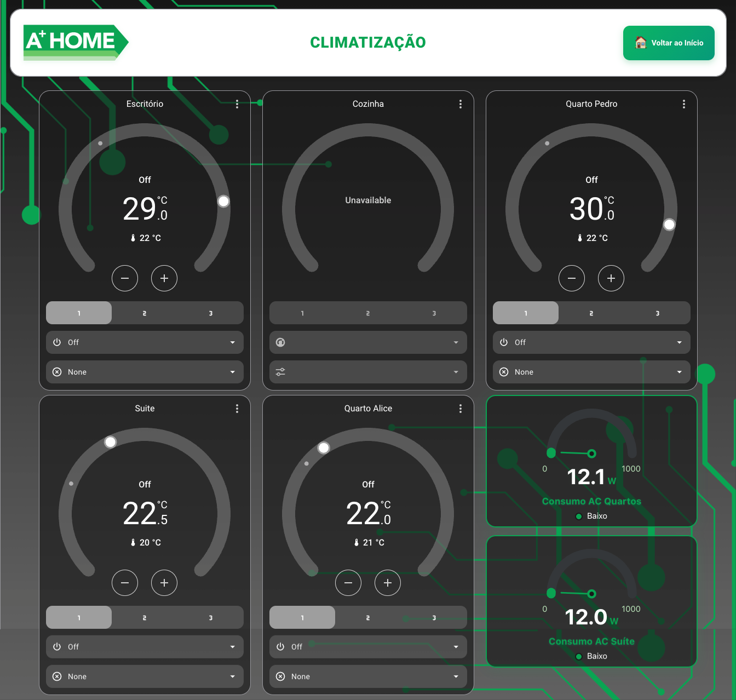The height and width of the screenshot is (700, 736).
Task: Open the Suite Off mode dropdown
Action: tap(145, 647)
